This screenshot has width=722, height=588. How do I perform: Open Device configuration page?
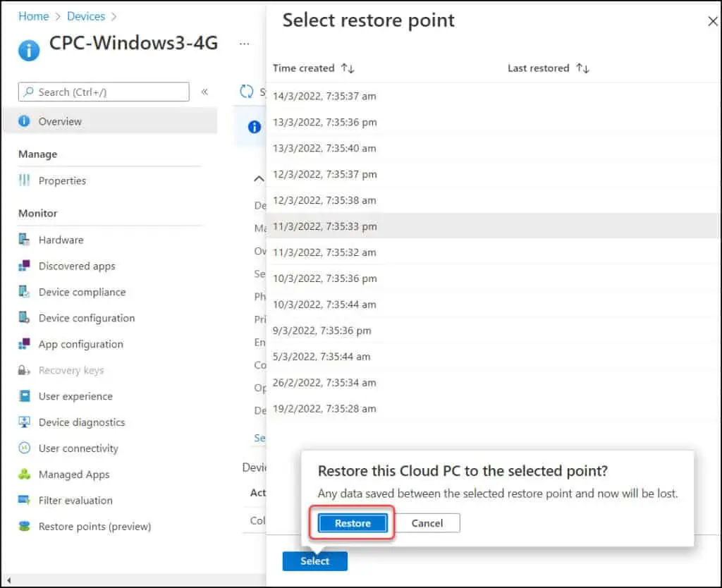pyautogui.click(x=87, y=318)
